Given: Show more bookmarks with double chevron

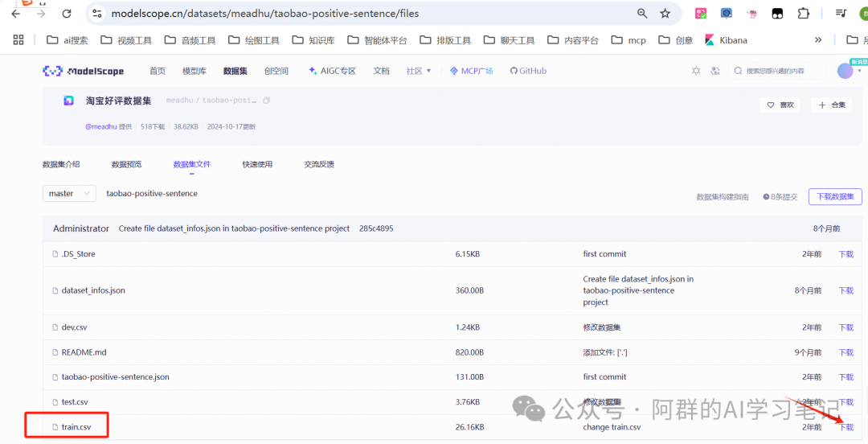Looking at the screenshot, I should click(x=818, y=40).
